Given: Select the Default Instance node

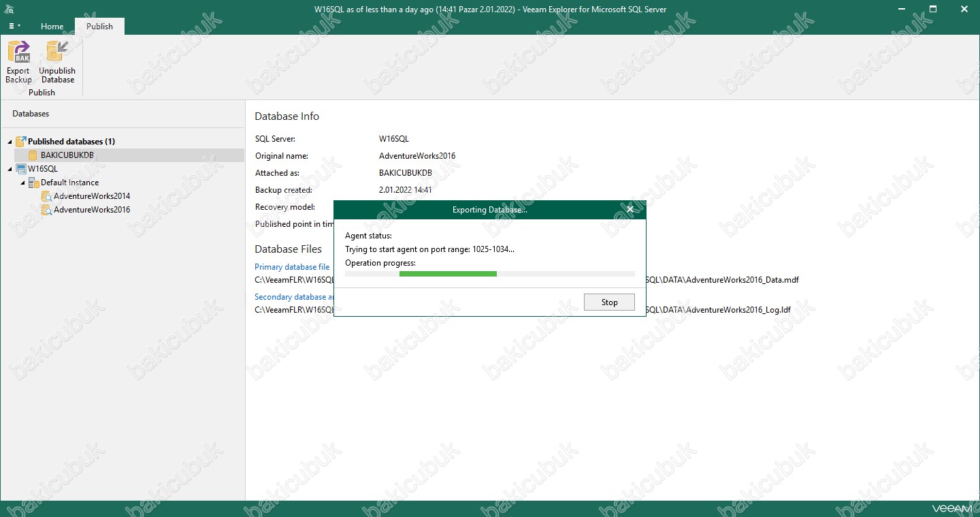Looking at the screenshot, I should click(69, 183).
